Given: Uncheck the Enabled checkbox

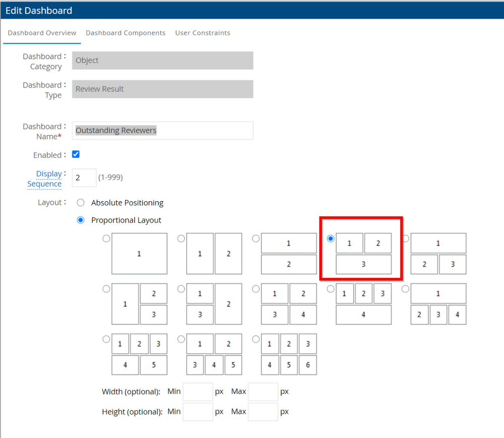Looking at the screenshot, I should pos(76,154).
